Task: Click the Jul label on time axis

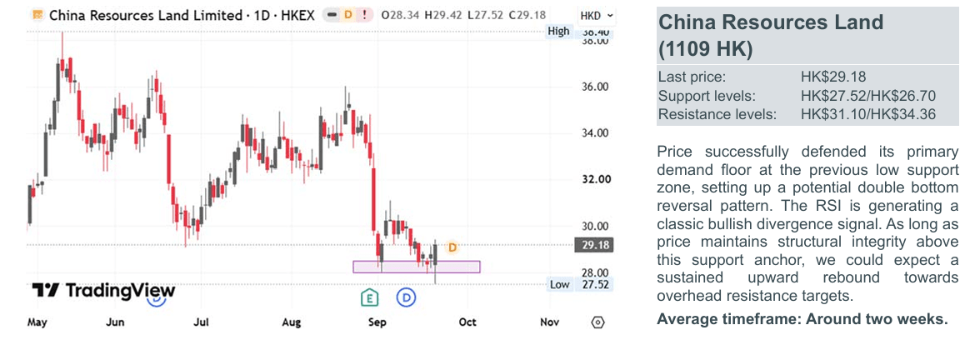Action: (202, 322)
